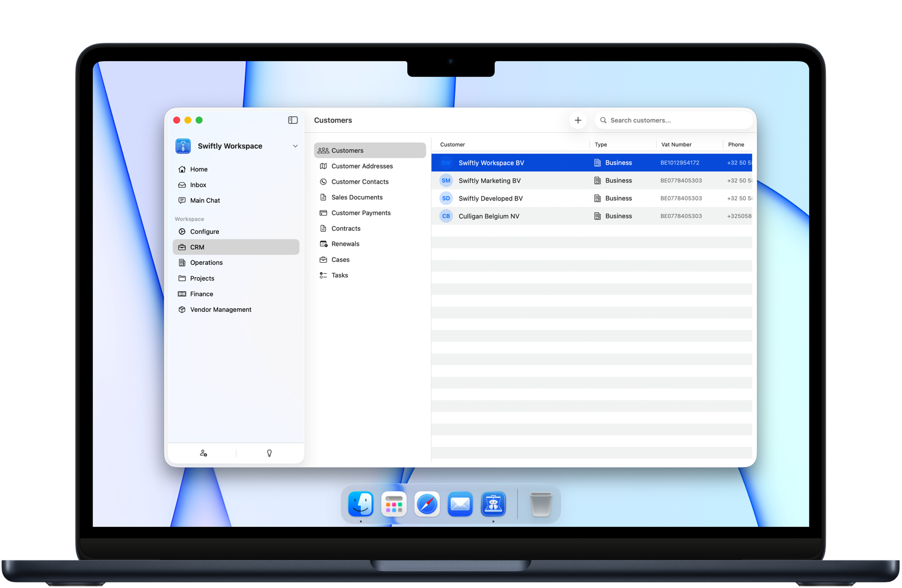Select Configure under Workspace
Viewport: 902px width, 588px height.
click(204, 231)
